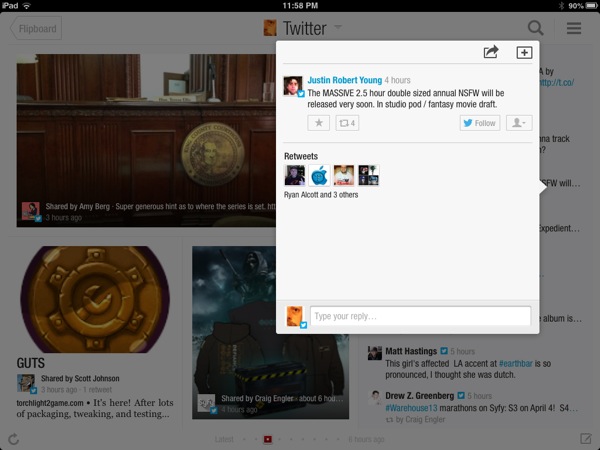Tap Drew Z. Greenberg's avatar

point(375,398)
